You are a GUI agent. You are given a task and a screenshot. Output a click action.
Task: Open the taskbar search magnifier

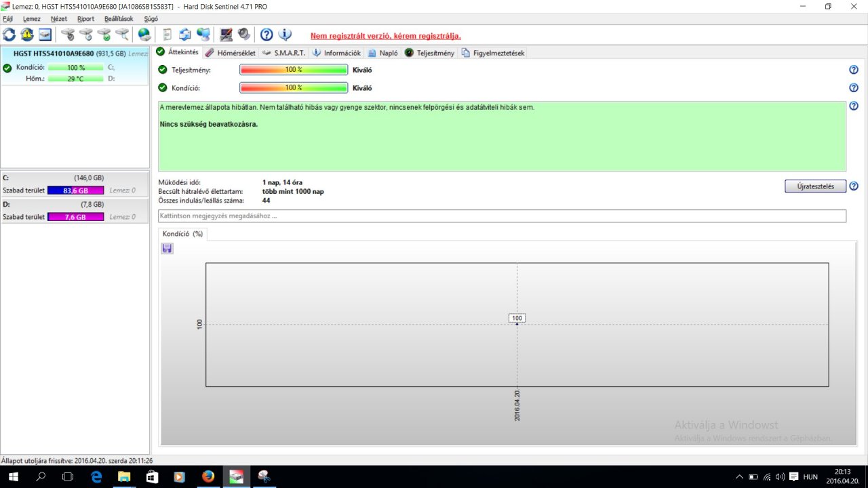pyautogui.click(x=41, y=476)
